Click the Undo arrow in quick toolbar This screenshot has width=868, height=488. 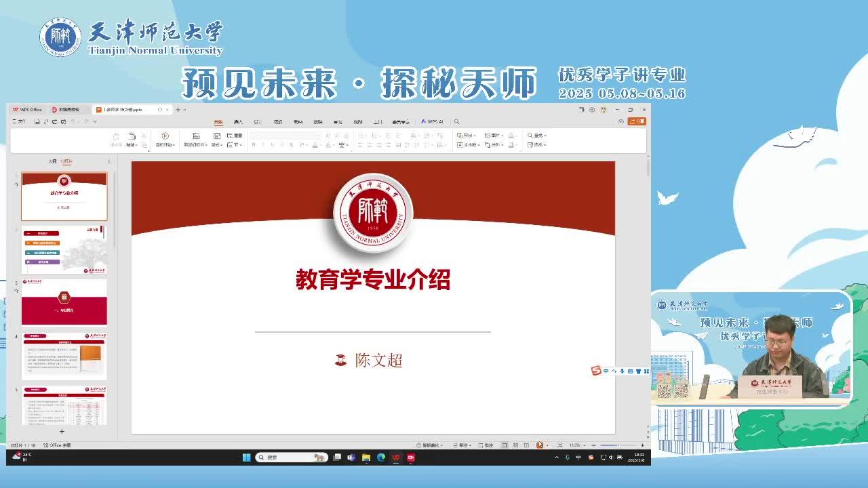(x=73, y=121)
